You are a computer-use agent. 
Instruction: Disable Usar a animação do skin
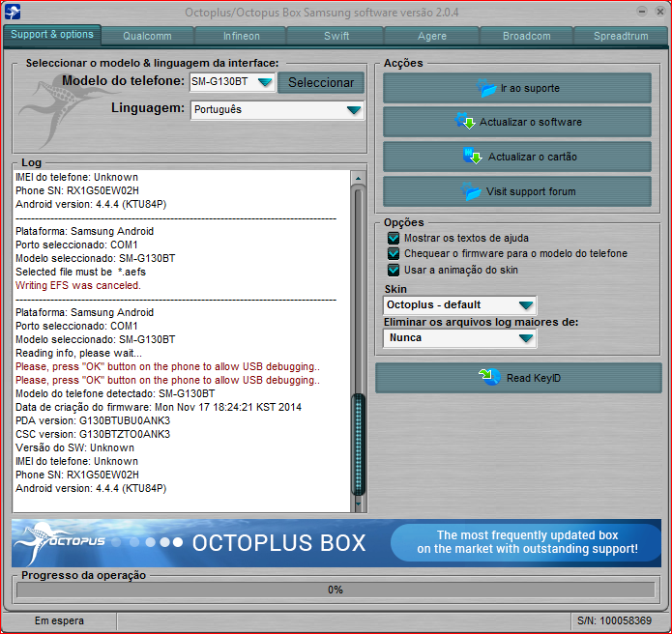393,270
